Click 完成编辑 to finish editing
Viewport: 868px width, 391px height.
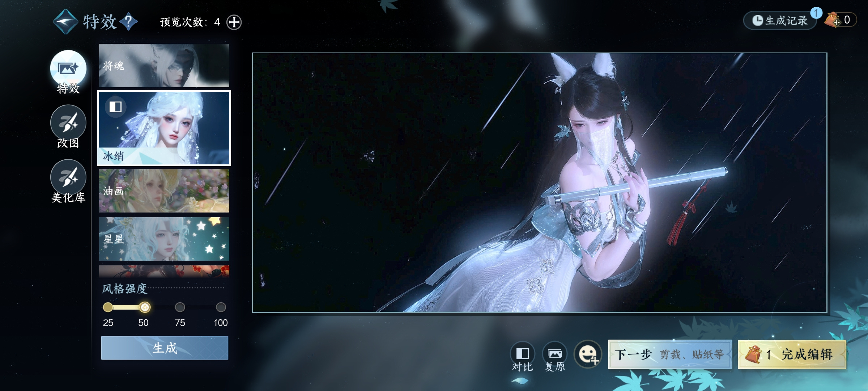pos(792,354)
